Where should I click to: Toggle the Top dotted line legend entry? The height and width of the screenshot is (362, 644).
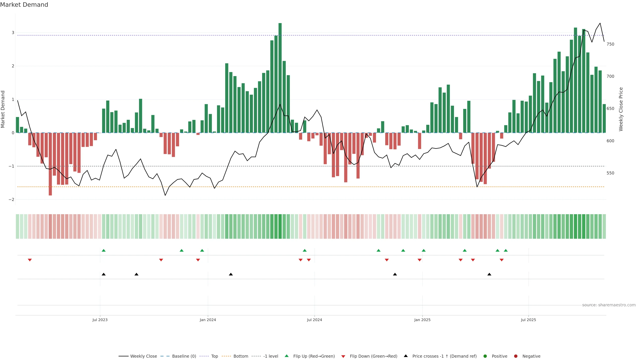(214, 356)
